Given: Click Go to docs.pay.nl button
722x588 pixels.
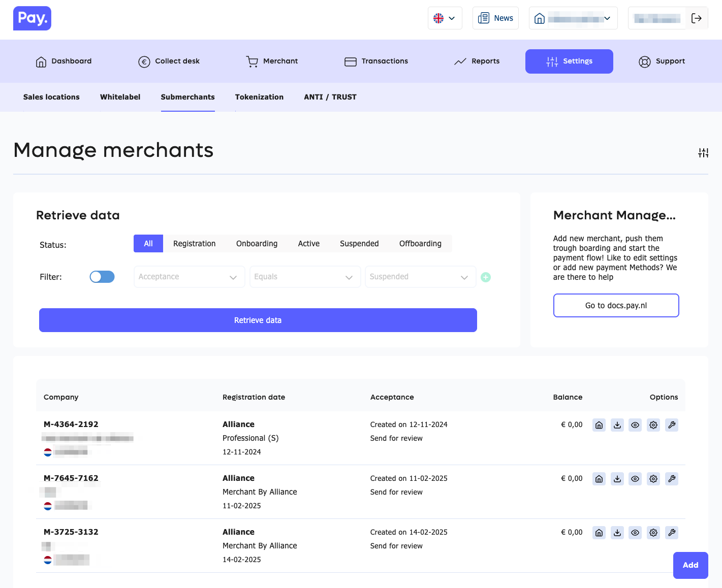Looking at the screenshot, I should click(616, 306).
